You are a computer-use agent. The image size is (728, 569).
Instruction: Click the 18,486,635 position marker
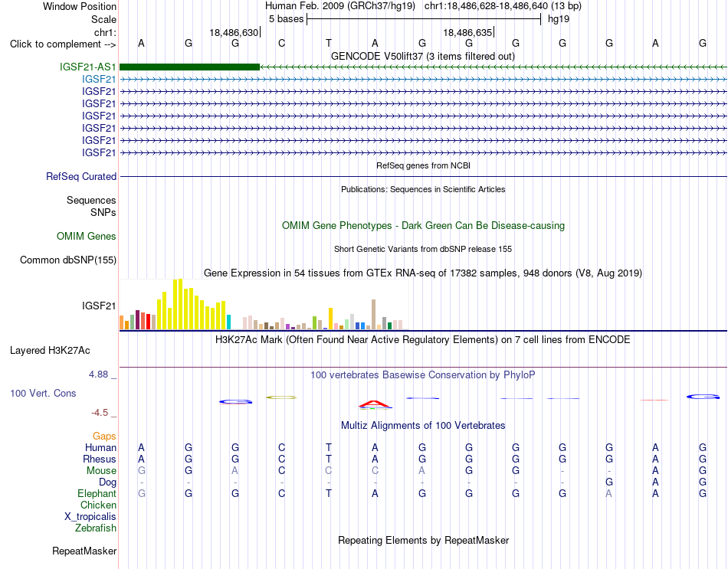[x=467, y=32]
